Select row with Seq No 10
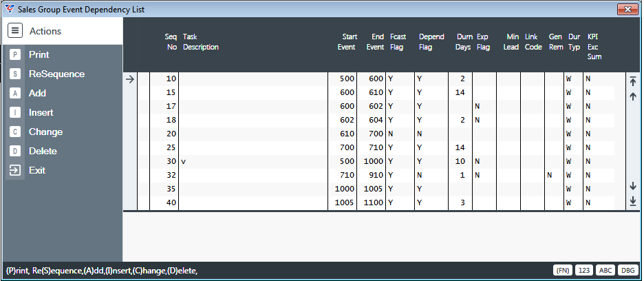The width and height of the screenshot is (644, 281). coord(376,79)
